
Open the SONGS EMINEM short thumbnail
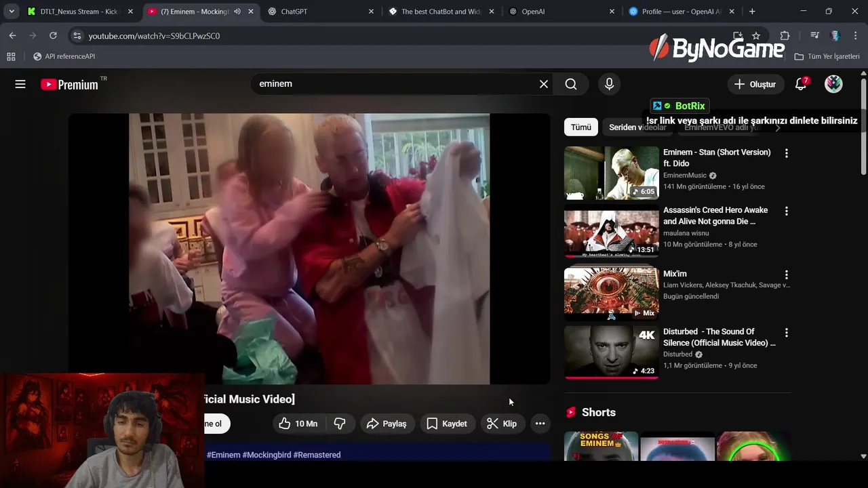click(x=601, y=446)
